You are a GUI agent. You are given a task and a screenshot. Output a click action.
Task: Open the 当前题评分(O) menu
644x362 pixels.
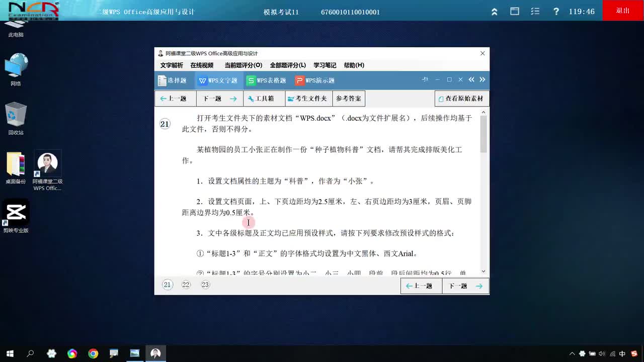point(243,65)
